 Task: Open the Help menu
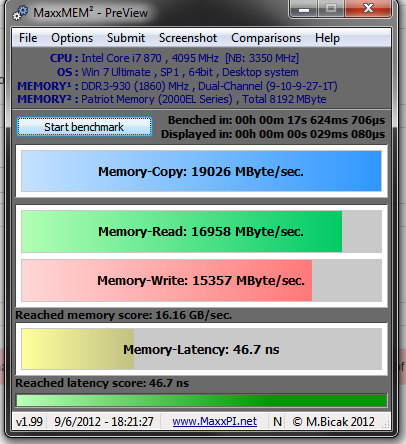pyautogui.click(x=327, y=38)
